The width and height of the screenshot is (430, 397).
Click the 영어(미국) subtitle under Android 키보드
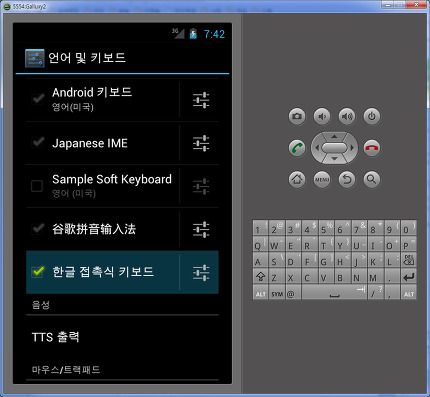tap(73, 107)
